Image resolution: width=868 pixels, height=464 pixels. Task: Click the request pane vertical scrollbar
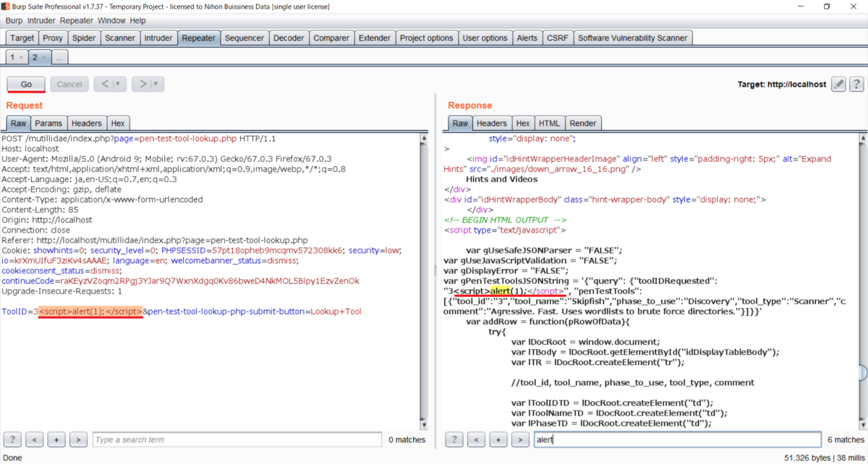click(x=424, y=280)
